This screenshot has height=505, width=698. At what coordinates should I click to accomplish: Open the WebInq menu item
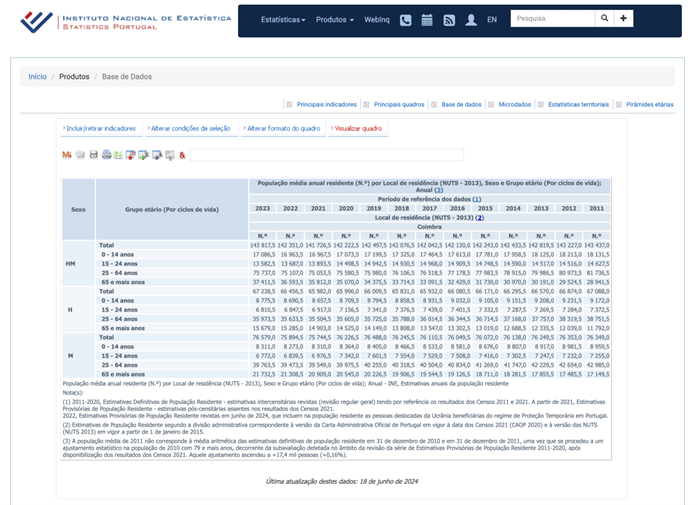pos(376,19)
